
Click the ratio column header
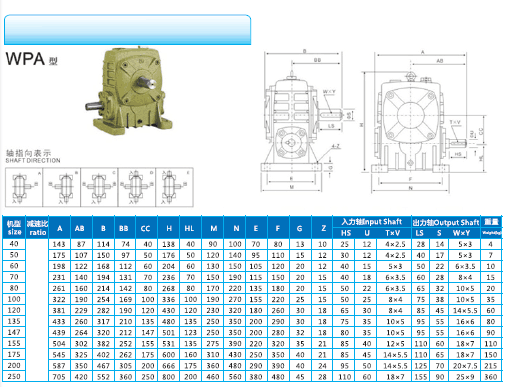click(x=37, y=228)
